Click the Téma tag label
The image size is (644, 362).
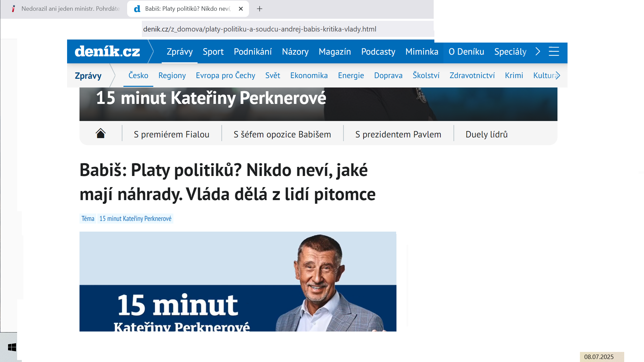(88, 219)
